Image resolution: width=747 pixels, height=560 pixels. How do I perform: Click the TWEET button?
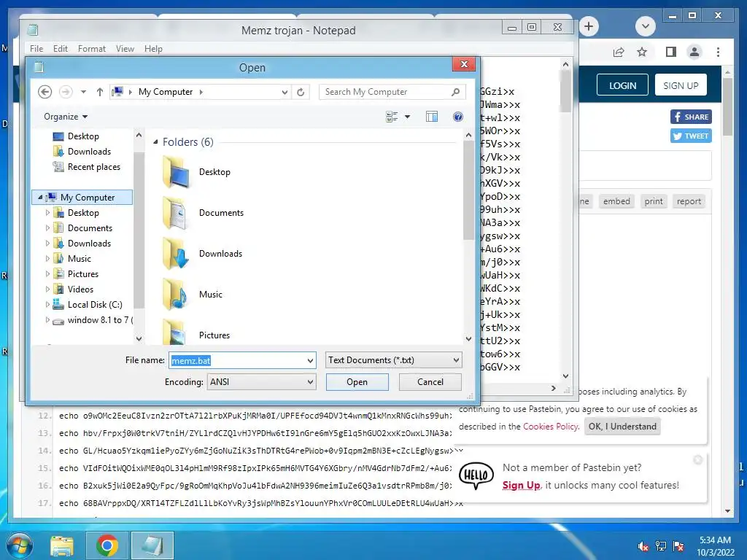tap(692, 136)
